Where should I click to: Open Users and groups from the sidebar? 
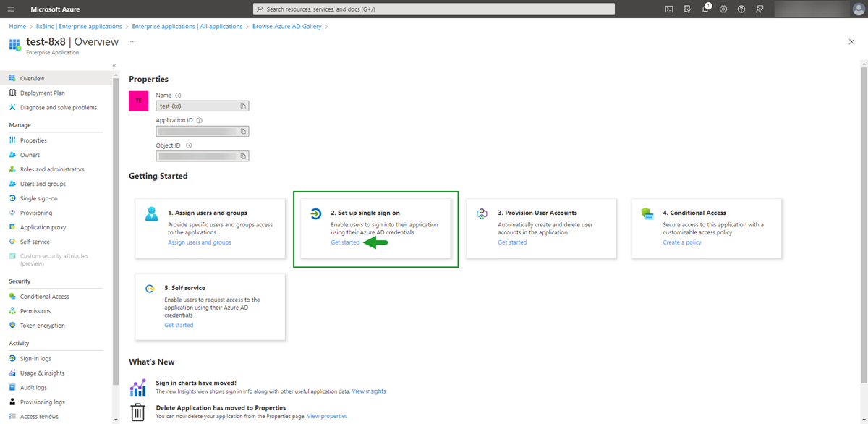point(43,183)
